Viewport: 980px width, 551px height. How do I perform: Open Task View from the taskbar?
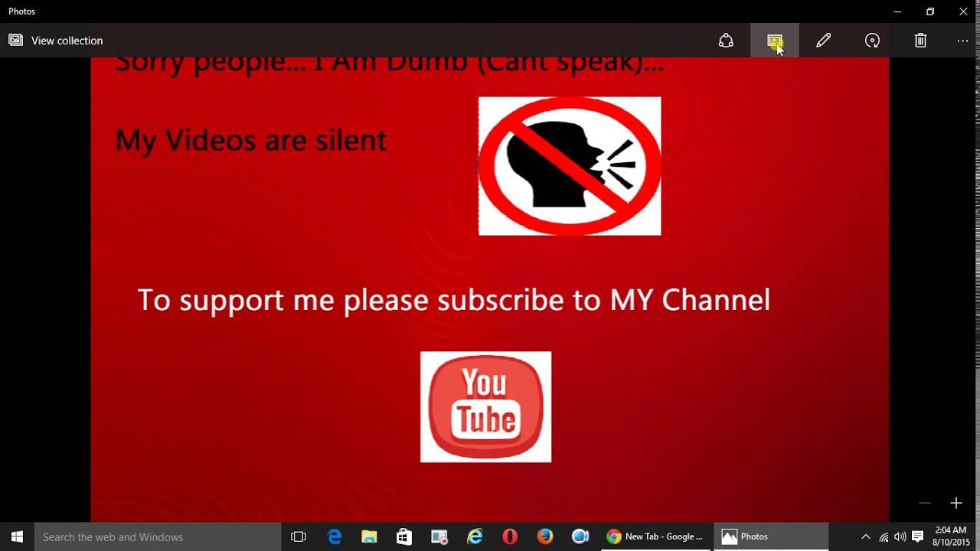click(299, 536)
